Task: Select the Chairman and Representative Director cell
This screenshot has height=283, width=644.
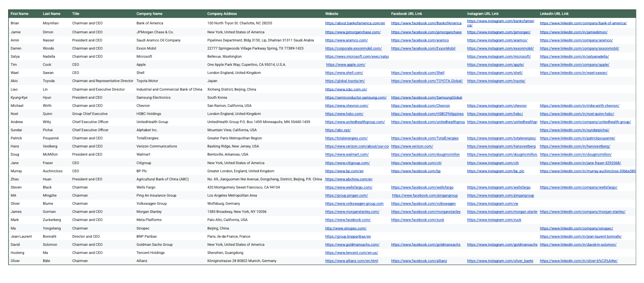Action: click(103, 81)
